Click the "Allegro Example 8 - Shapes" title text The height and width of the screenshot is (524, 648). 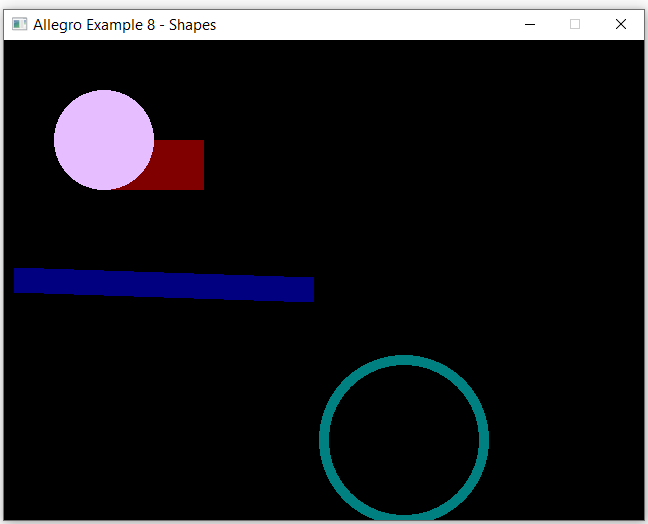pyautogui.click(x=124, y=25)
